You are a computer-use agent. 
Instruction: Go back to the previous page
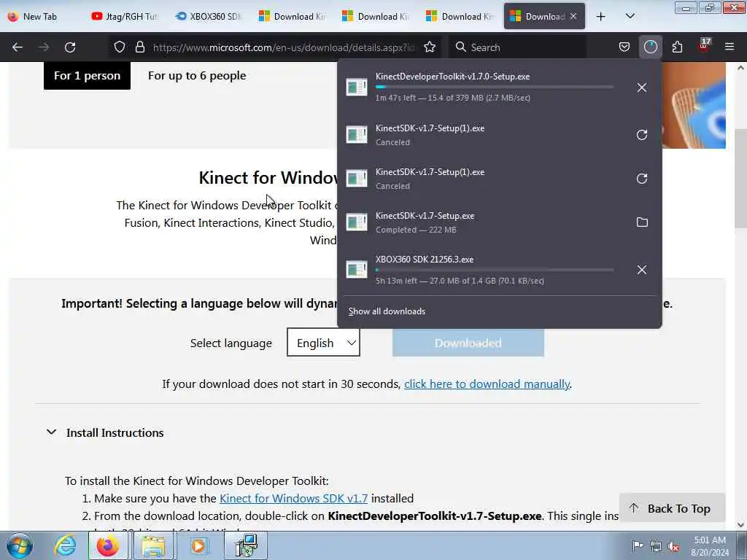pyautogui.click(x=18, y=47)
